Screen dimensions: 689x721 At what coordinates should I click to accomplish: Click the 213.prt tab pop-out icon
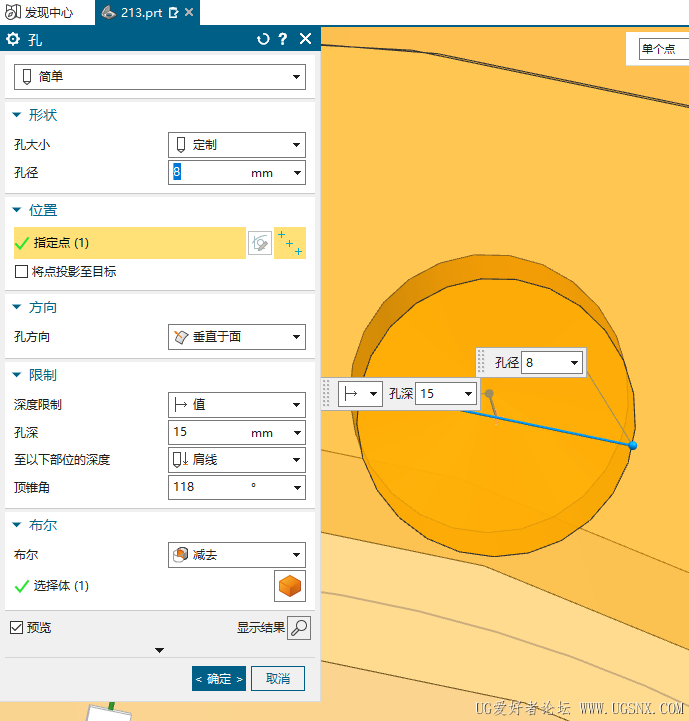(x=173, y=12)
